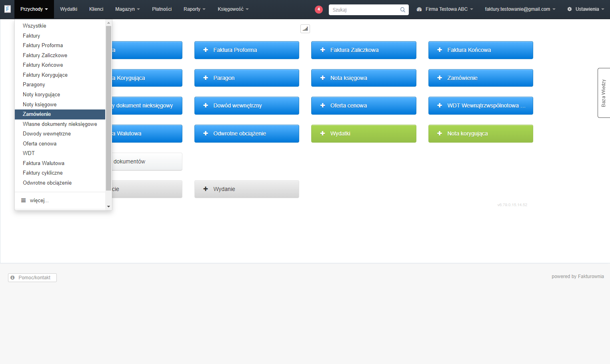The height and width of the screenshot is (364, 610).
Task: Click plus icon on Nota korygująca button
Action: [x=440, y=133]
